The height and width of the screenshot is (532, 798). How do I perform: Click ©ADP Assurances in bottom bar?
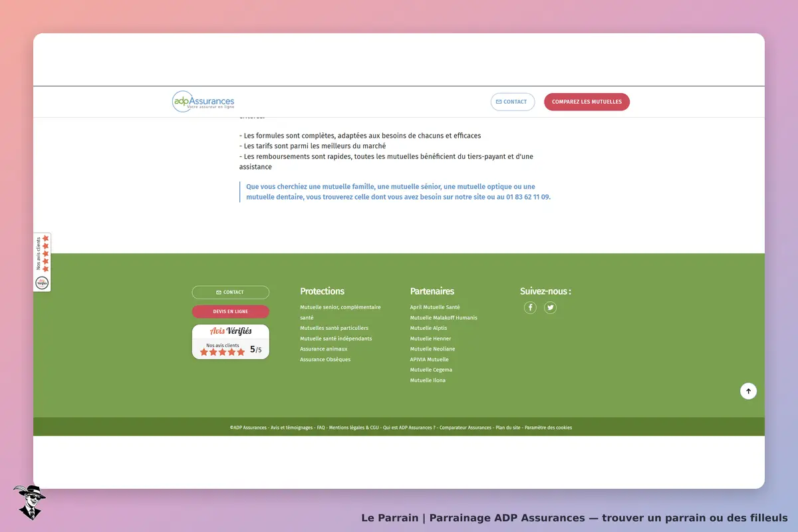248,428
